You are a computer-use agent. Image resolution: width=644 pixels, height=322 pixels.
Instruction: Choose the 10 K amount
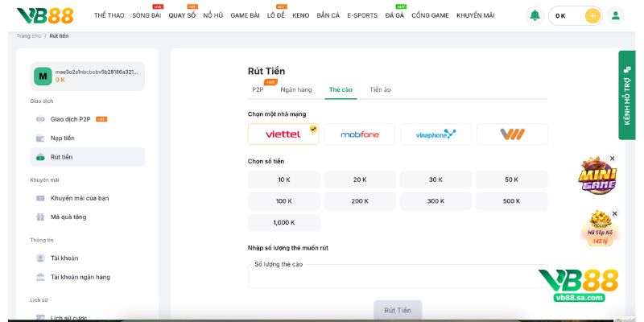pyautogui.click(x=284, y=180)
